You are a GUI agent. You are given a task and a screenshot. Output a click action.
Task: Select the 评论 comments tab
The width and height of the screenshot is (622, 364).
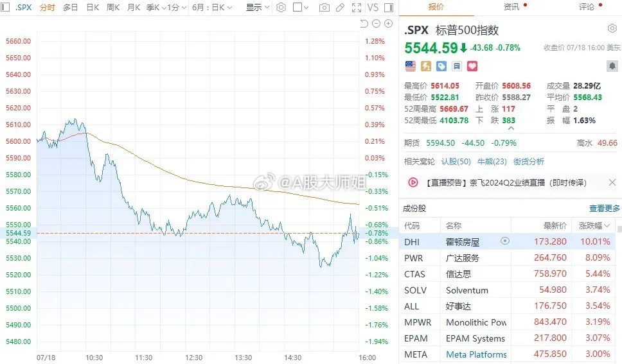click(586, 7)
